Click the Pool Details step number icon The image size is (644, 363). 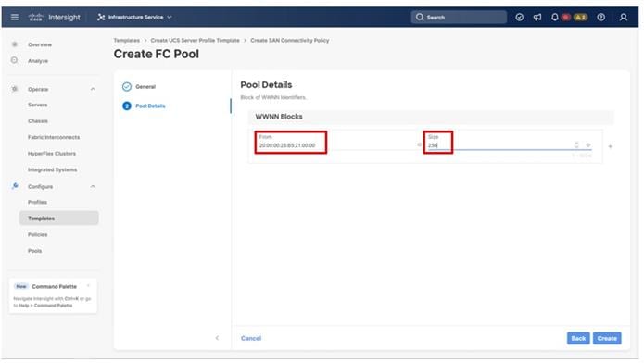click(x=127, y=106)
